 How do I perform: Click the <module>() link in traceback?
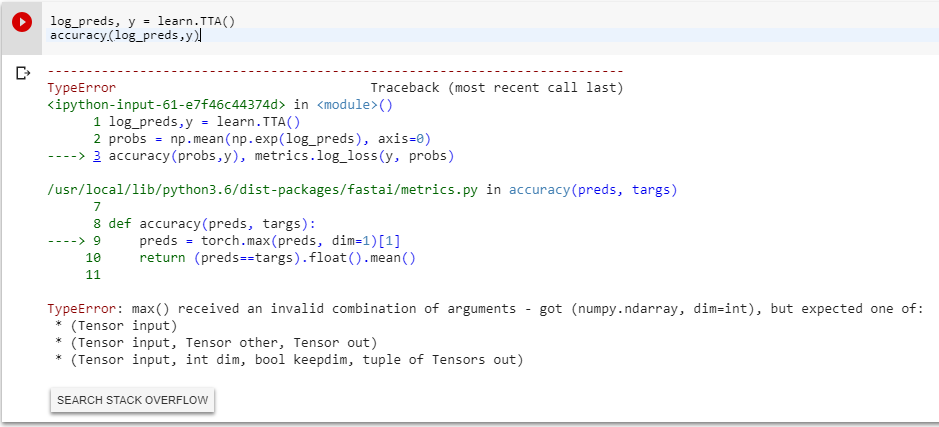[x=354, y=104]
